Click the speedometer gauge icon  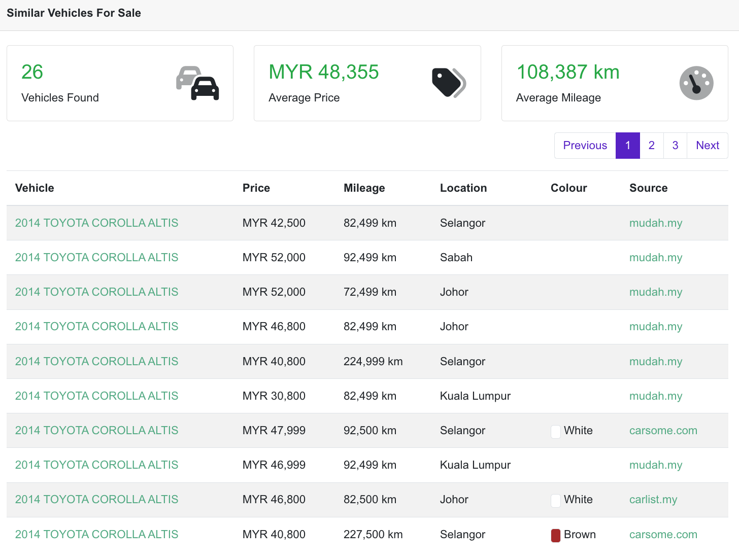pos(696,83)
